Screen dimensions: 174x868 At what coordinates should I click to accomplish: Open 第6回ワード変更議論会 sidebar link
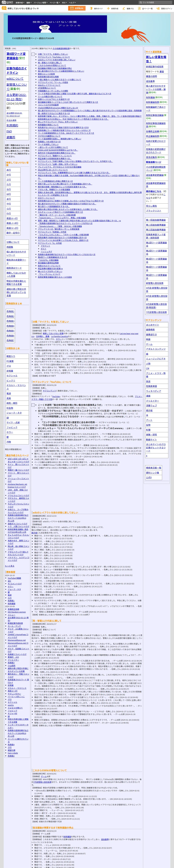coord(16,56)
